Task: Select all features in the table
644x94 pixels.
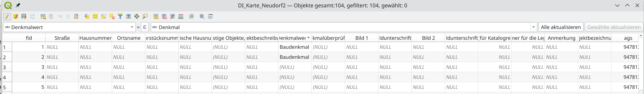Action: [x=95, y=16]
